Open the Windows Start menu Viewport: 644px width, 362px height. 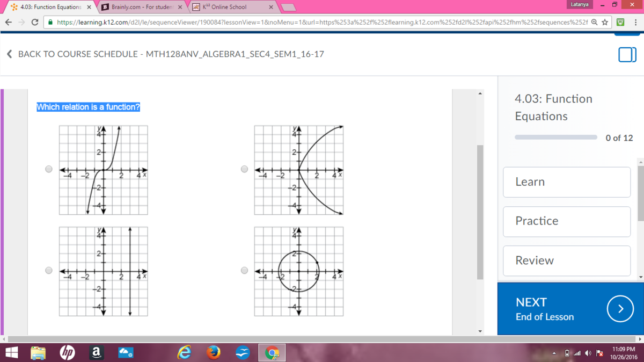click(x=12, y=353)
